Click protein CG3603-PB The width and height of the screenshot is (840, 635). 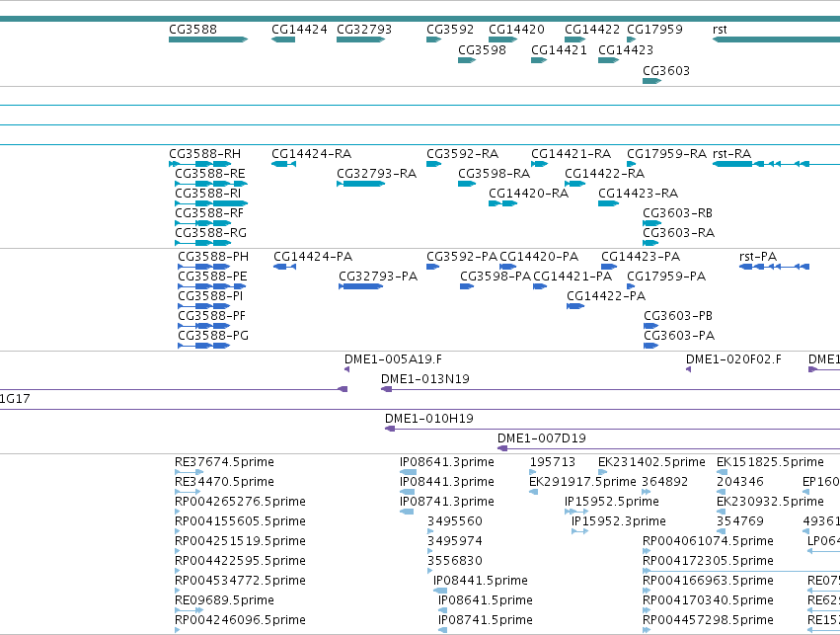pos(678,316)
